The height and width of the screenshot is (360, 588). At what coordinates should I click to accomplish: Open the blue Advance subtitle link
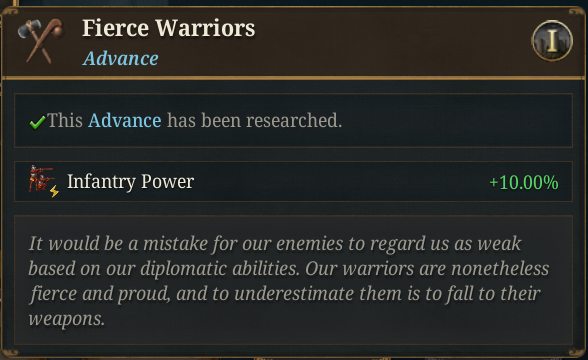[121, 58]
